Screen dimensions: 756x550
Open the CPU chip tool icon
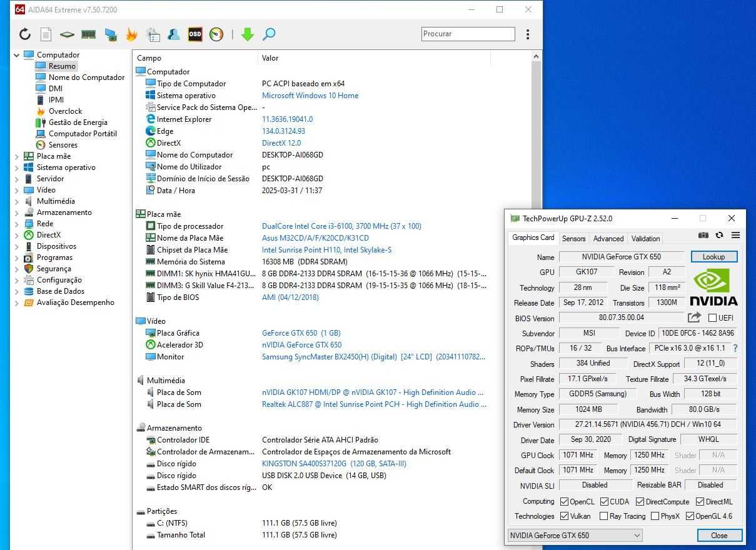coord(67,34)
